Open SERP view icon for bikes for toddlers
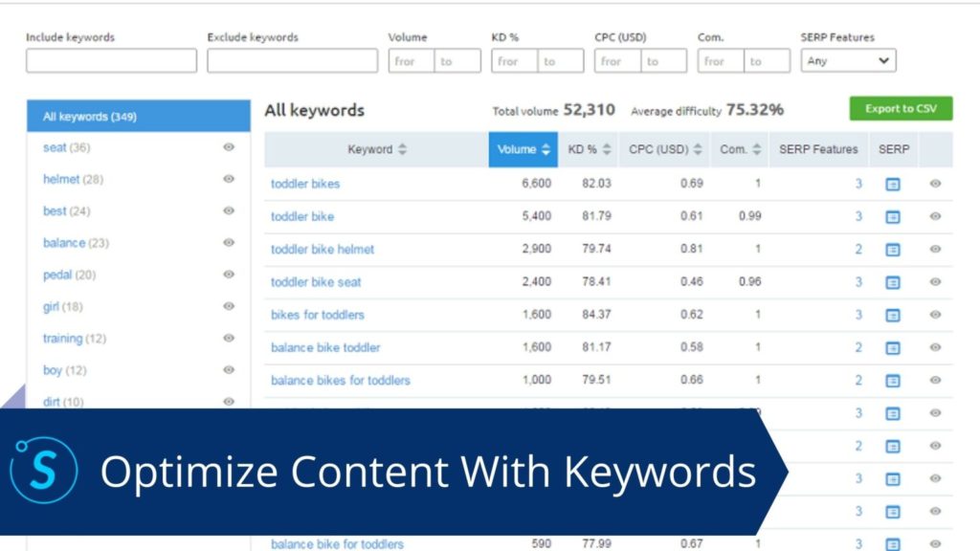Viewport: 980px width, 551px height. (892, 315)
